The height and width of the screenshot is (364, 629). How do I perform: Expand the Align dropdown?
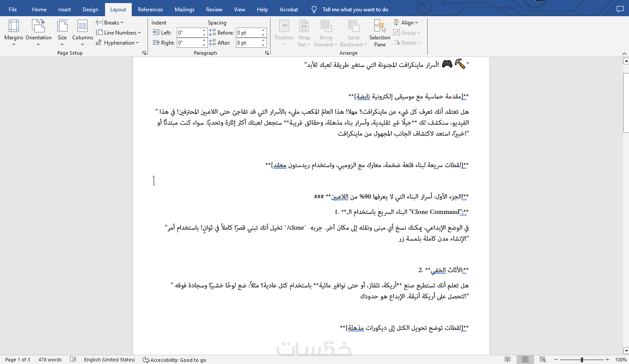[x=406, y=22]
